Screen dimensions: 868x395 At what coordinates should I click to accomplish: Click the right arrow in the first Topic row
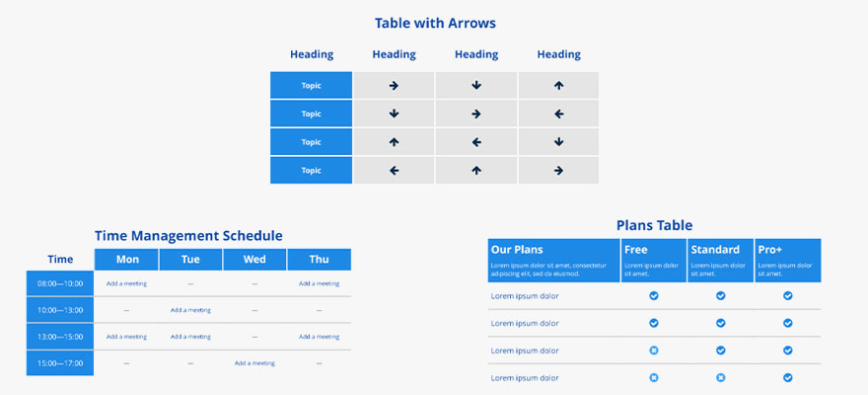[394, 86]
